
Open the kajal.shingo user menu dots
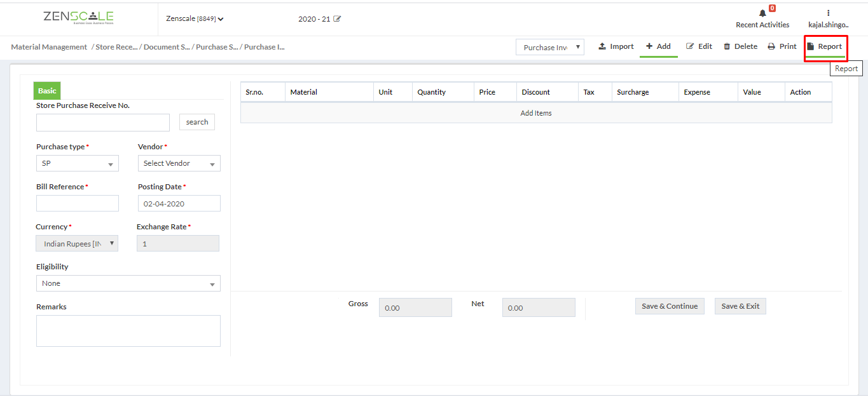[828, 13]
